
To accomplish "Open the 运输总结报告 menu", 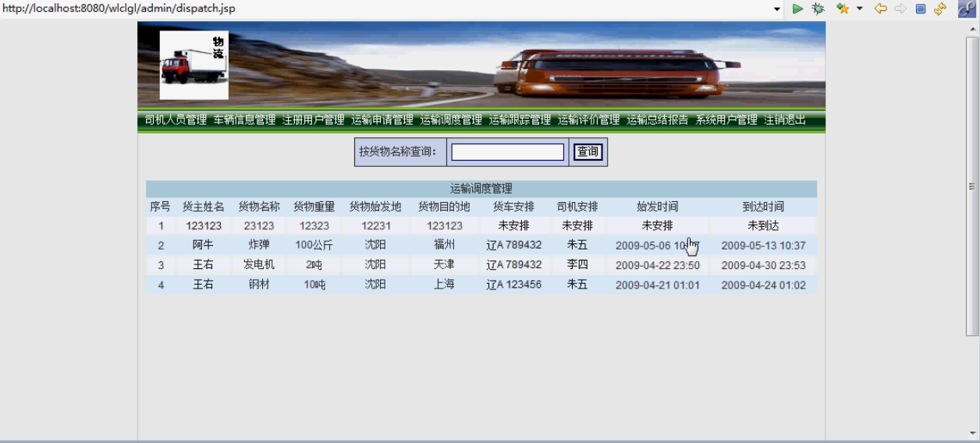I will [x=657, y=120].
